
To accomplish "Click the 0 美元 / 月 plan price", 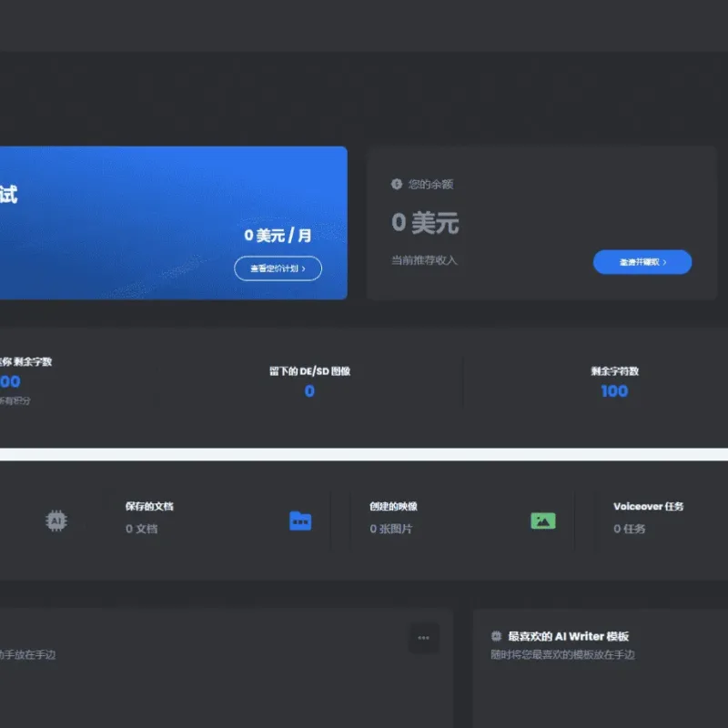I will point(278,236).
